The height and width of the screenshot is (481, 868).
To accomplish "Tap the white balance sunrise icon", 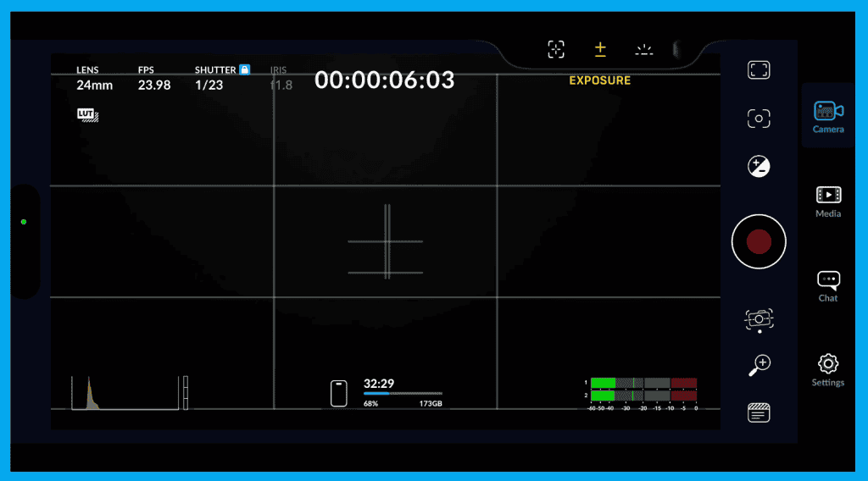I will click(x=644, y=49).
